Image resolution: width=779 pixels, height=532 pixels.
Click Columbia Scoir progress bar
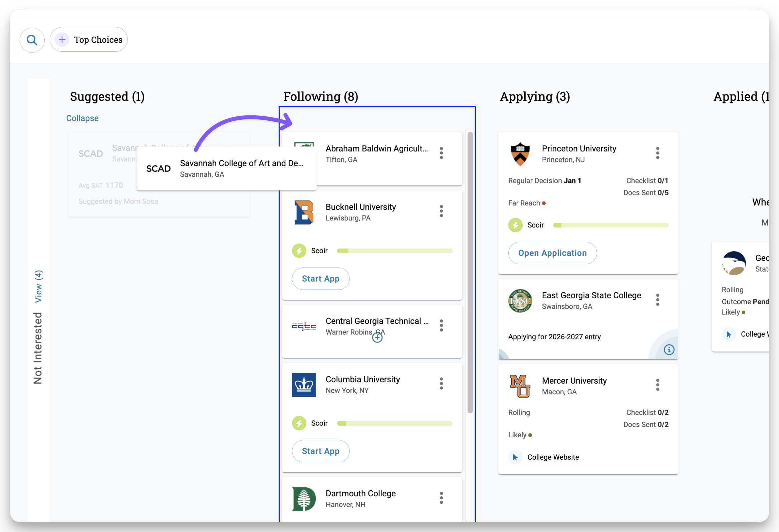coord(395,424)
